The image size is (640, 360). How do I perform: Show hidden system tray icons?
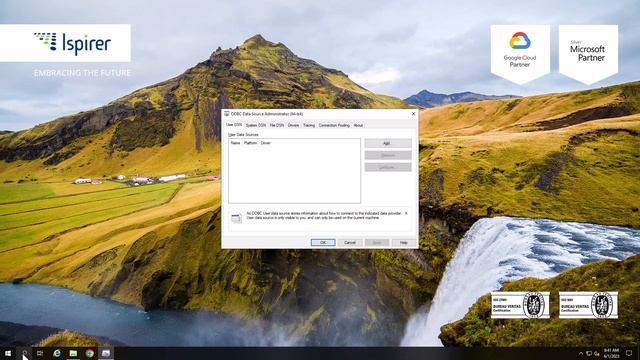point(581,353)
